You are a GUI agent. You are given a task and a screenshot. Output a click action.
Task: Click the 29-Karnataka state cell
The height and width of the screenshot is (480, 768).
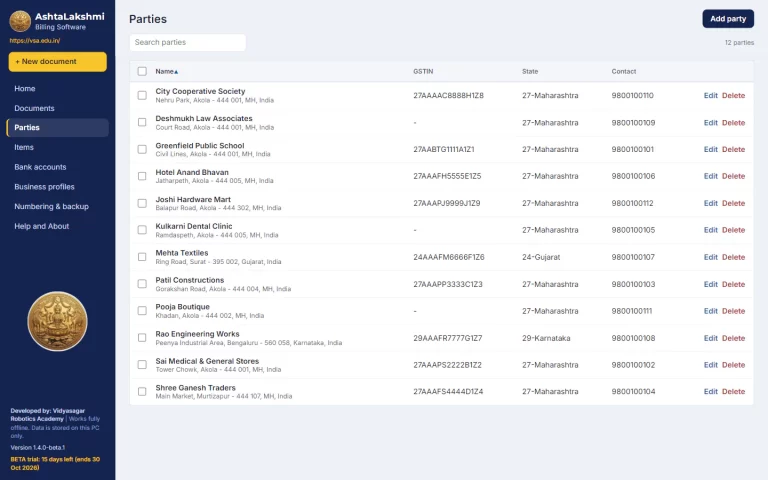click(546, 338)
